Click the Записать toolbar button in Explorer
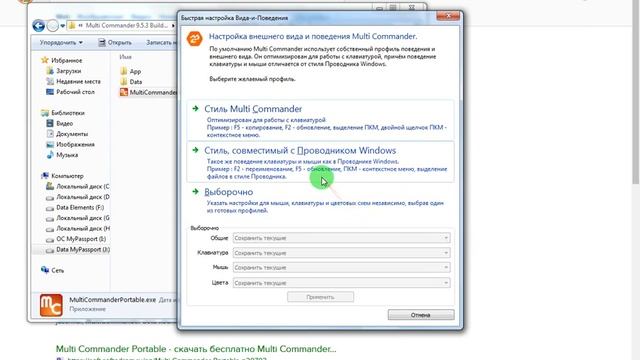 [x=161, y=42]
